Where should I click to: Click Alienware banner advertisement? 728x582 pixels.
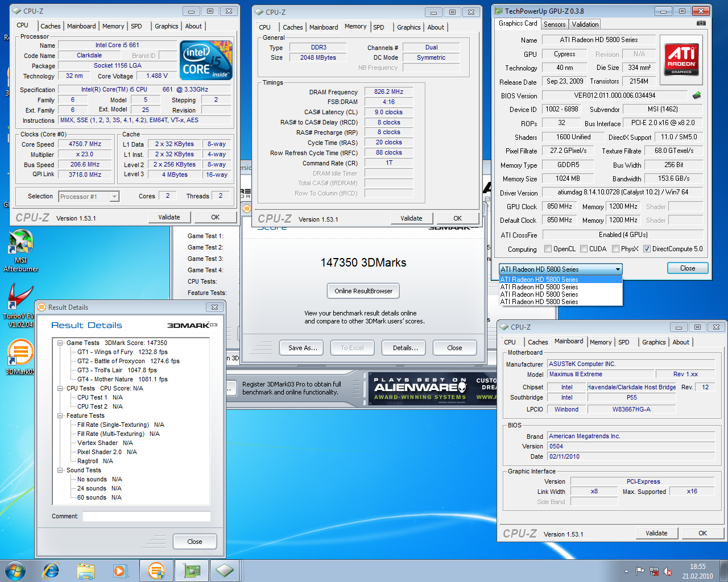tap(433, 389)
